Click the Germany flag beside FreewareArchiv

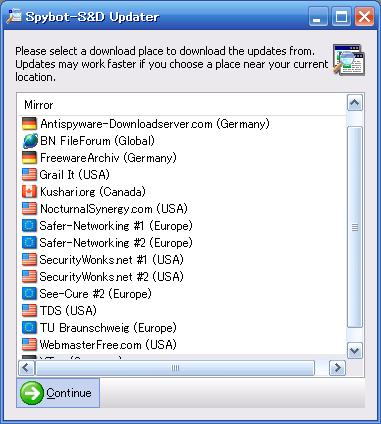tap(29, 158)
